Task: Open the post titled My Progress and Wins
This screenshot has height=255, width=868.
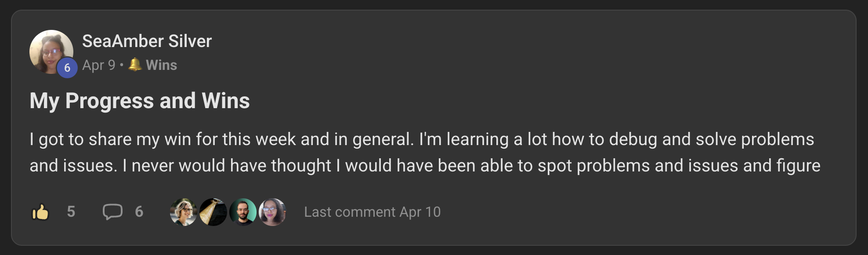Action: (140, 101)
